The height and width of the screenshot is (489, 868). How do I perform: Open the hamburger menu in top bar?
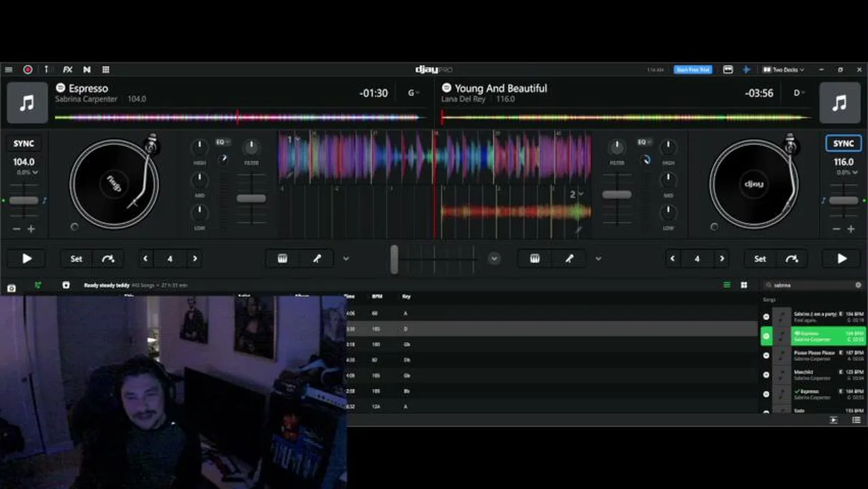tap(8, 69)
